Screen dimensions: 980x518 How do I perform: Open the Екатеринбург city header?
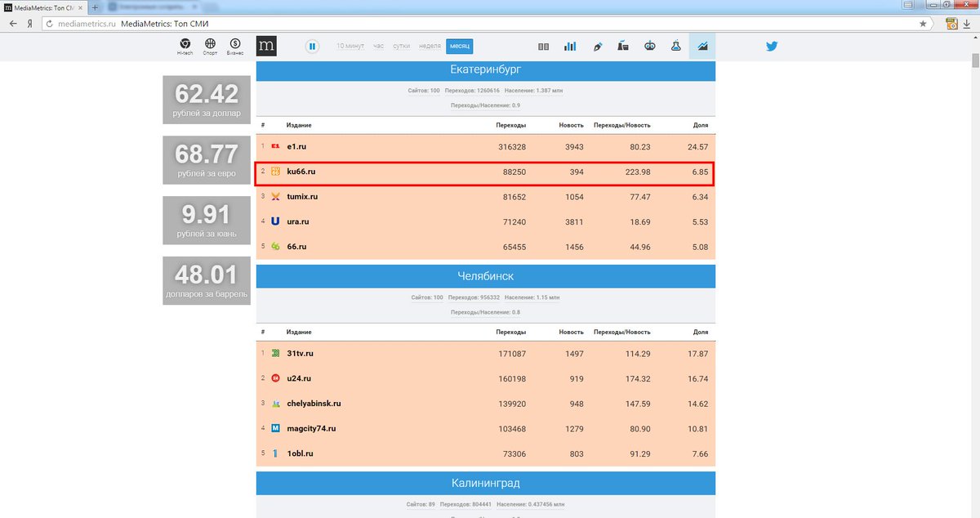(x=486, y=70)
